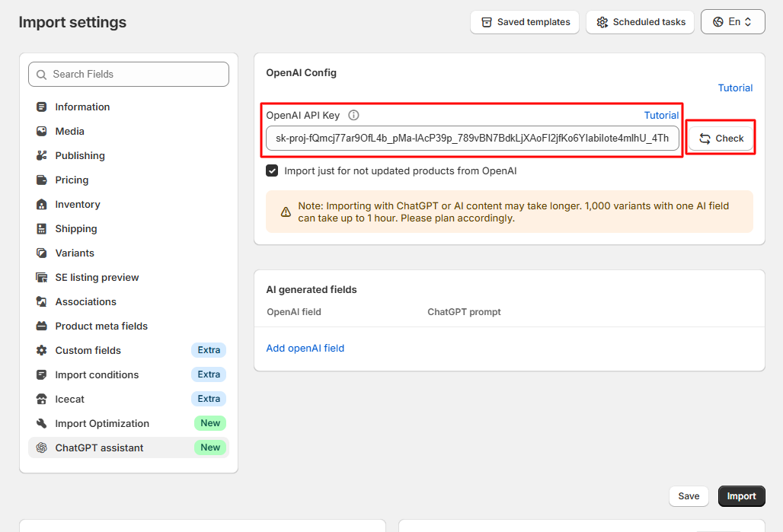Viewport: 783px width, 532px height.
Task: Click the Pricing tag icon
Action: click(41, 180)
